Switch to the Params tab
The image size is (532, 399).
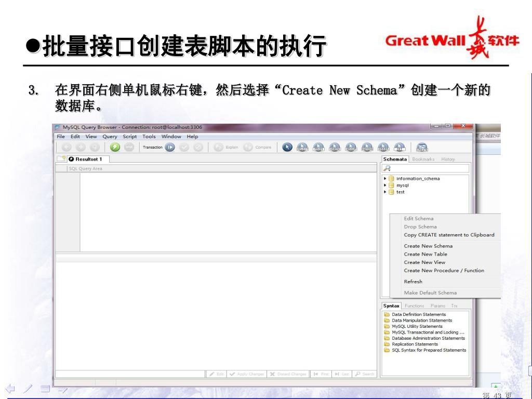(437, 305)
